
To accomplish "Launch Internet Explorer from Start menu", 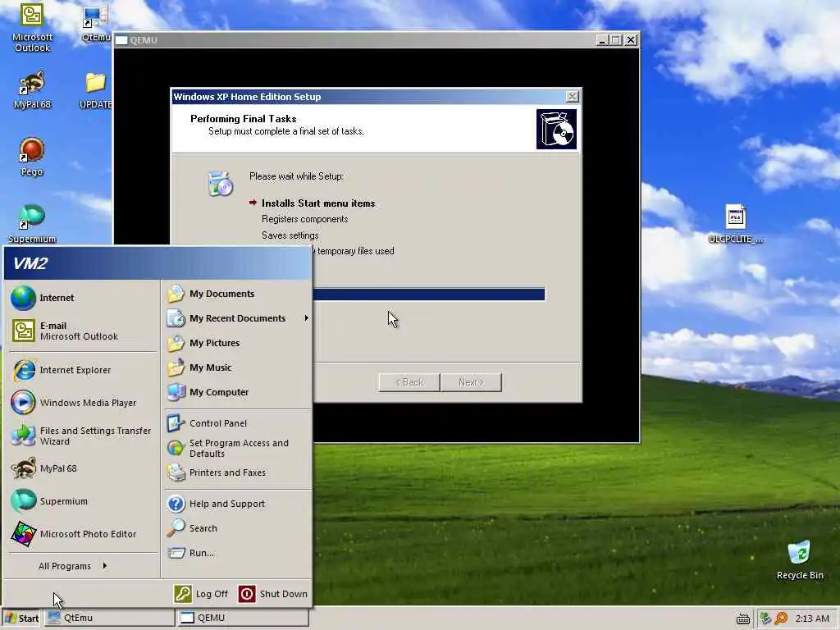I will [83, 370].
